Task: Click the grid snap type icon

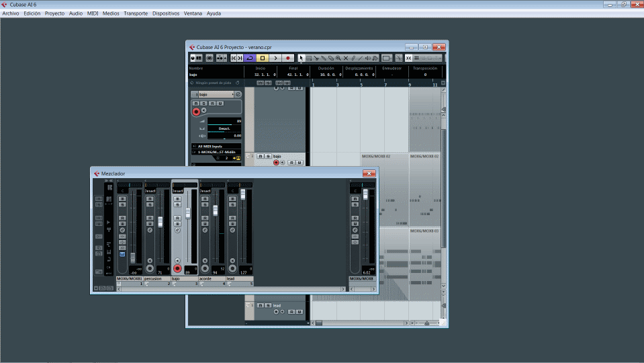Action: click(x=416, y=58)
